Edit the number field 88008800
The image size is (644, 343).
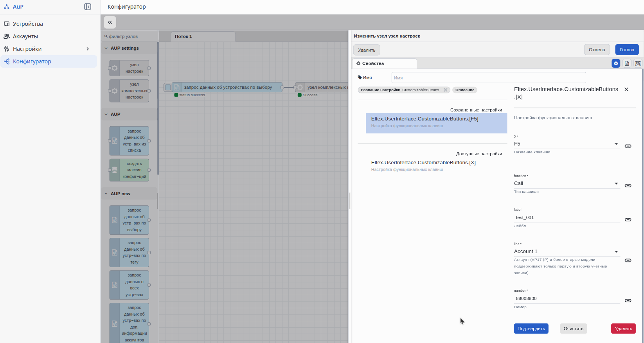[567, 298]
